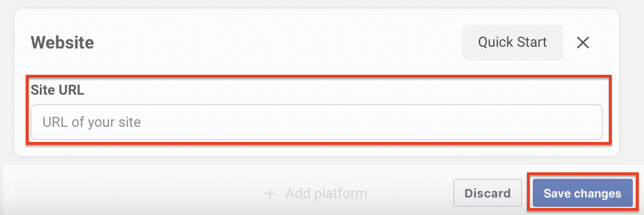This screenshot has width=644, height=215.
Task: Close the Website platform card
Action: click(x=583, y=42)
